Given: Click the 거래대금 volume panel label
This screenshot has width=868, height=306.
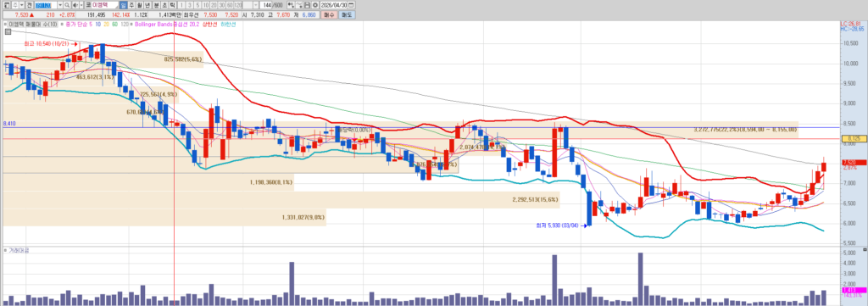Looking at the screenshot, I should (x=19, y=250).
